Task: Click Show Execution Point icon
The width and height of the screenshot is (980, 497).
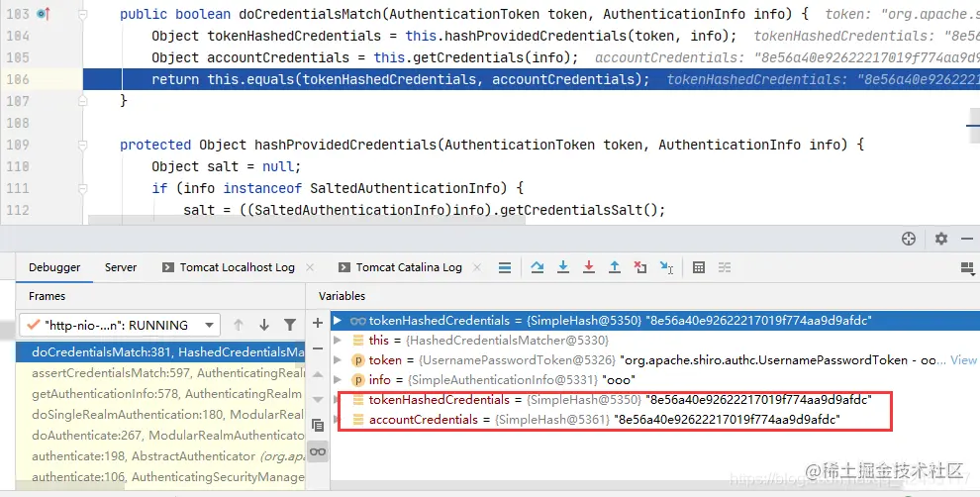Action: pyautogui.click(x=505, y=267)
